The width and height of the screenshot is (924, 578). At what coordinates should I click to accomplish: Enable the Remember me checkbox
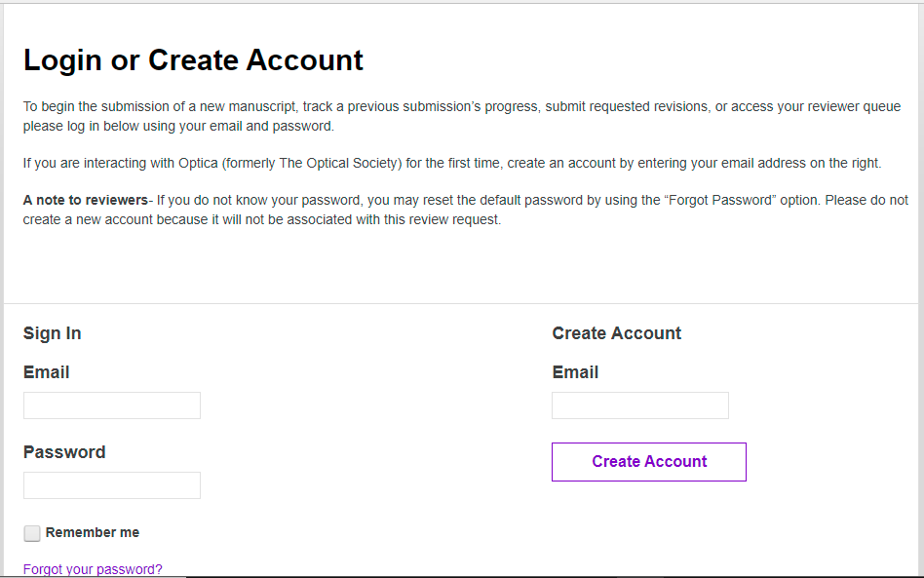tap(32, 533)
